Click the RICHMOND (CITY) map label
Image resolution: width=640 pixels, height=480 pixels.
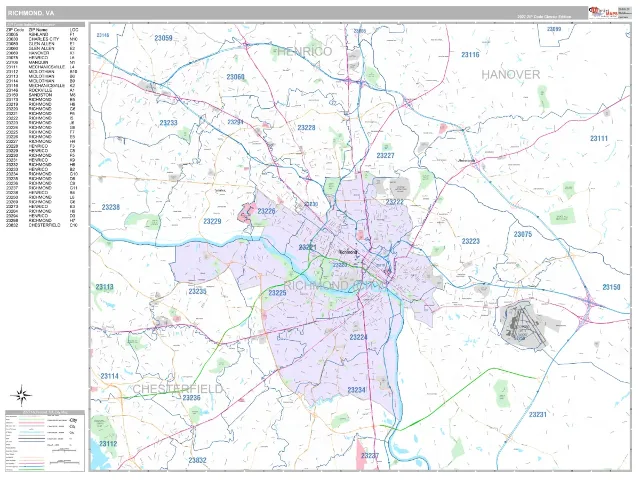[334, 285]
